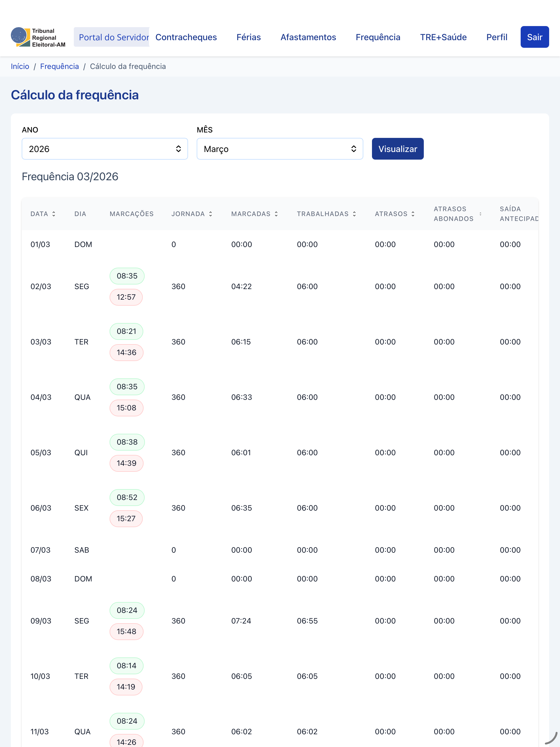Sort by ATRASOS ABONADOS column arrows
This screenshot has width=560, height=747.
(x=480, y=214)
